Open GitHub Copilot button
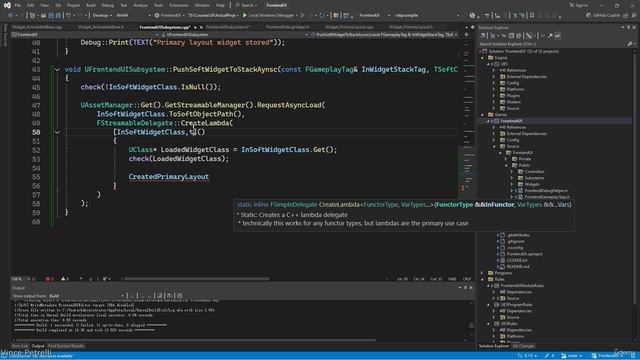 point(603,16)
